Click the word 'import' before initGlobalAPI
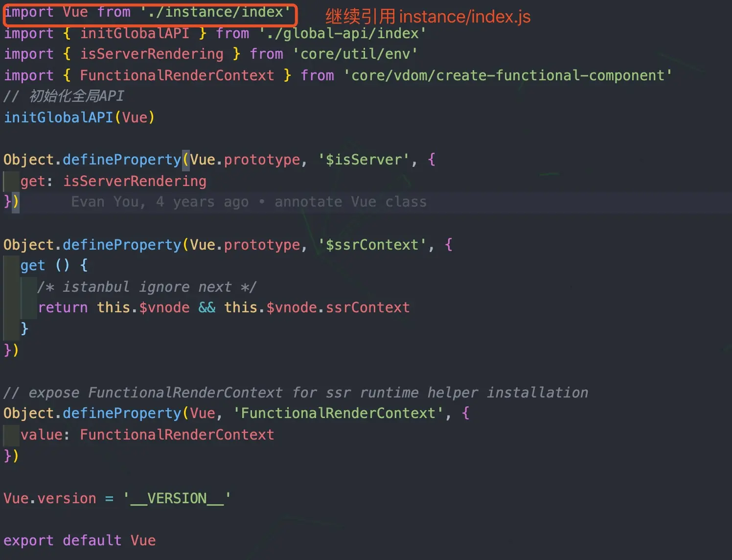 point(29,33)
